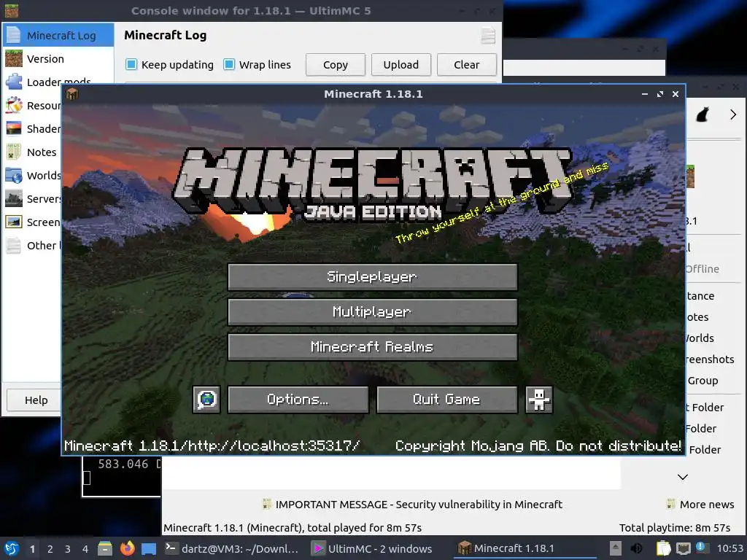Switch to workspace 2

click(x=50, y=548)
